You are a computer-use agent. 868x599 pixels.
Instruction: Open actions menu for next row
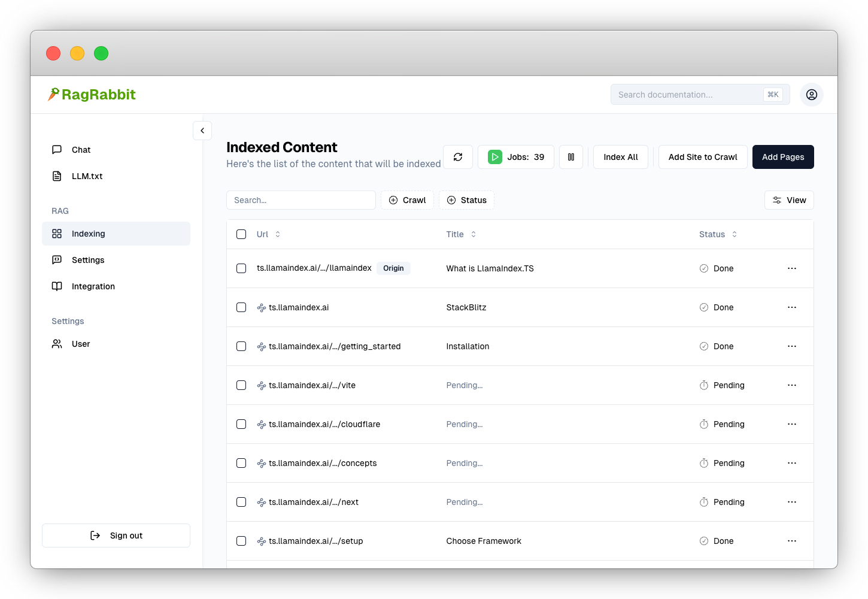point(792,502)
